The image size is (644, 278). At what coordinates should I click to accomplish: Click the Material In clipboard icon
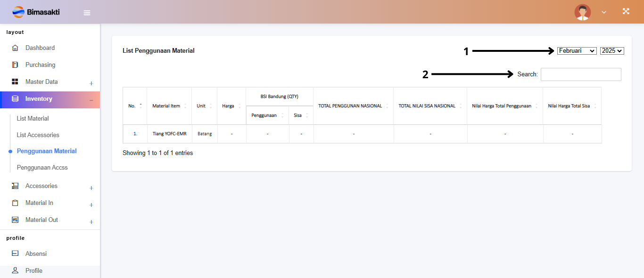point(15,203)
